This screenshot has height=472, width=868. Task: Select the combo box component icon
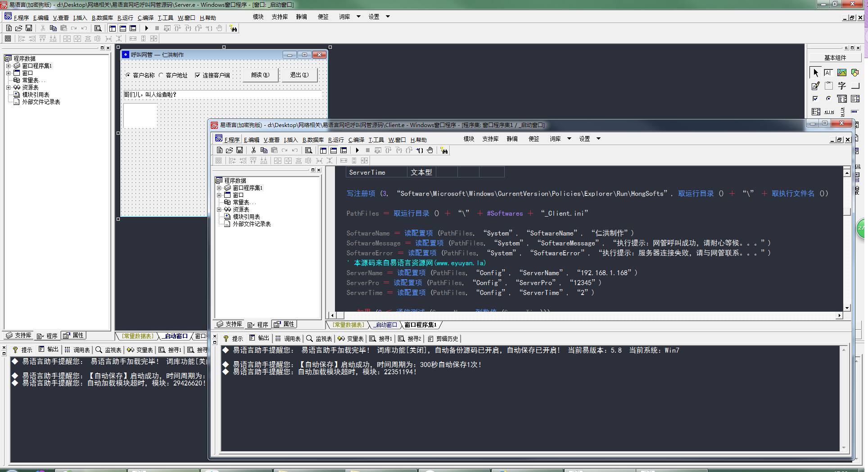click(x=842, y=99)
